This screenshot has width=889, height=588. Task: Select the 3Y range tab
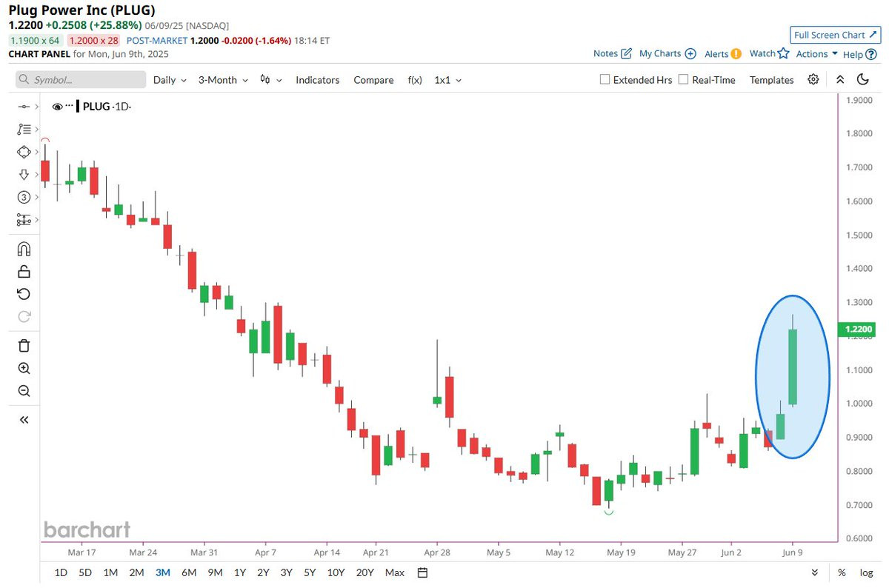[287, 572]
